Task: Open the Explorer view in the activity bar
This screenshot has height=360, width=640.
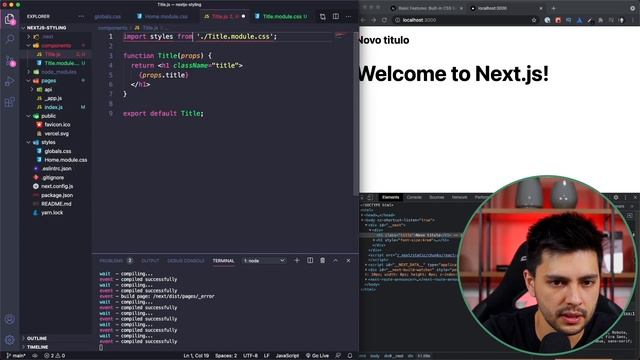Action: point(9,19)
